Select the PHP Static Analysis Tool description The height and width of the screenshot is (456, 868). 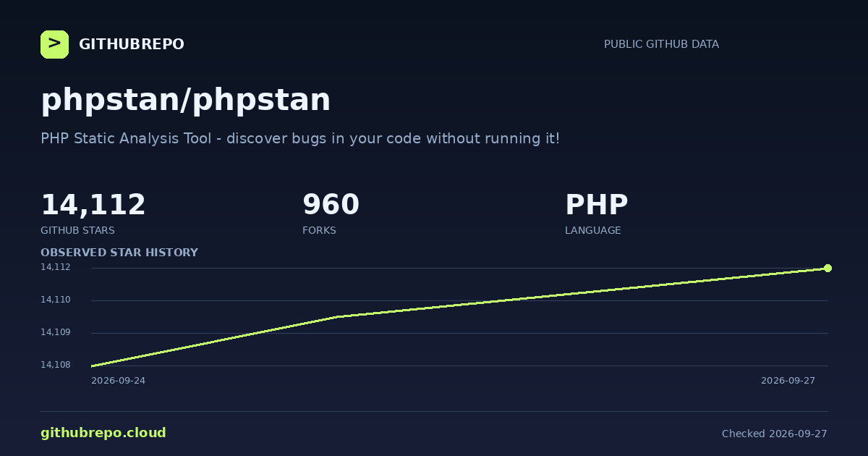(x=300, y=138)
